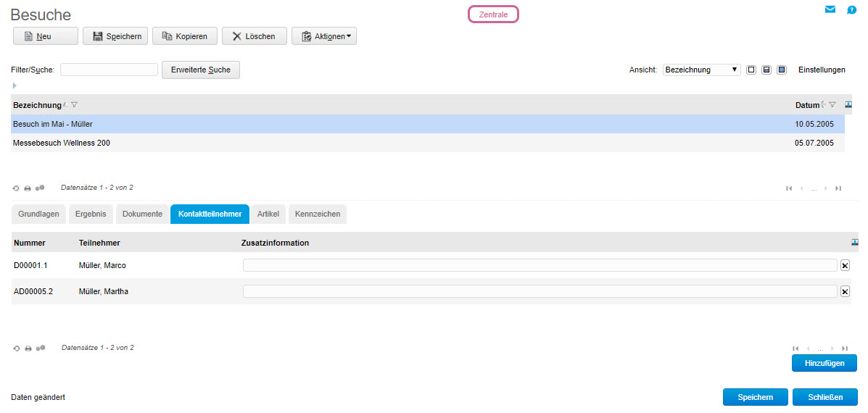Open the Aktionen dropdown menu
This screenshot has height=413, width=868.
click(324, 36)
